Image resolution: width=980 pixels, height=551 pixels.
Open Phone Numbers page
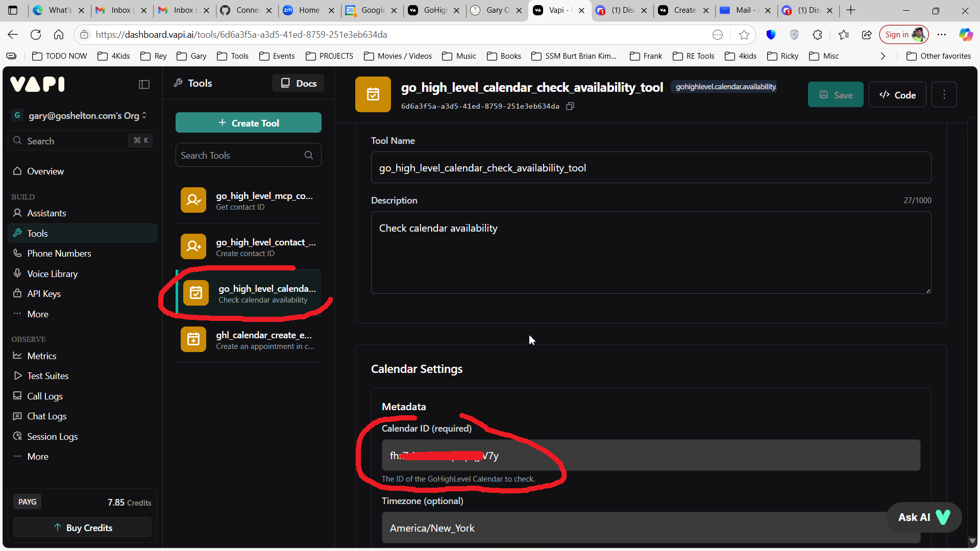click(82, 254)
